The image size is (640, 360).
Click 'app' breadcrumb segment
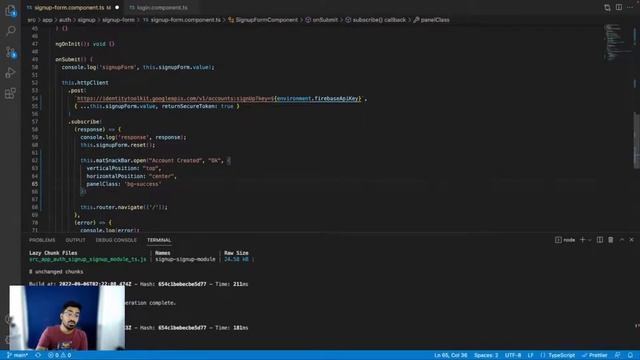[48, 20]
